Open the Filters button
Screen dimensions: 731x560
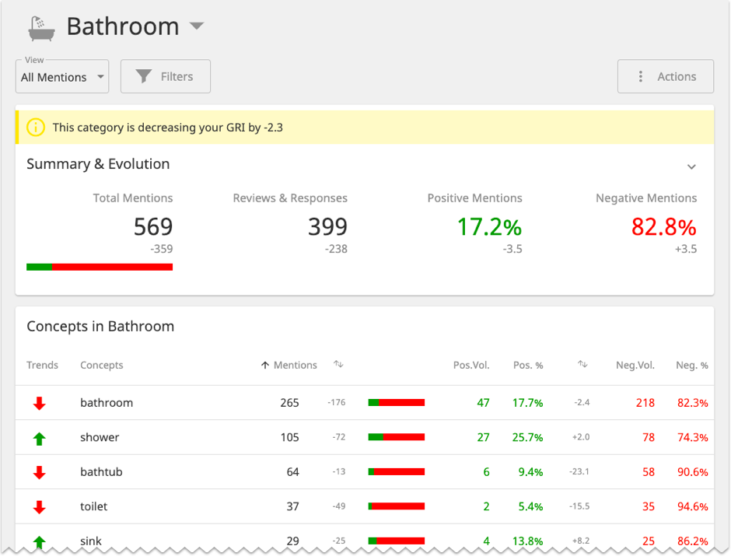click(166, 76)
